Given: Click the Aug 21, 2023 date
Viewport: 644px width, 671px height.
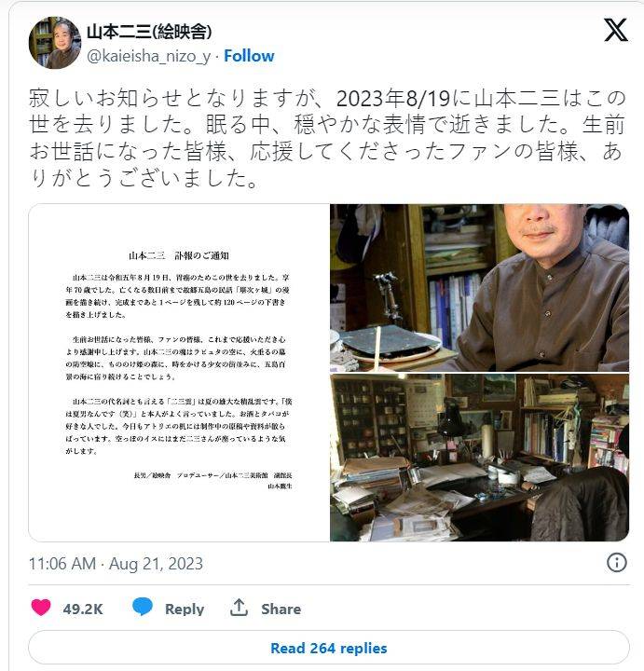Looking at the screenshot, I should 156,564.
